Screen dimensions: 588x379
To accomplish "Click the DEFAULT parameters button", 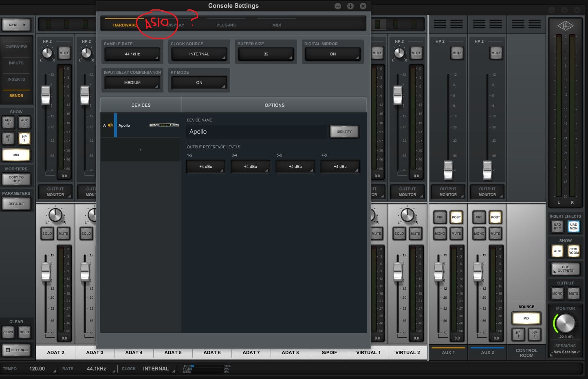I will [x=16, y=204].
